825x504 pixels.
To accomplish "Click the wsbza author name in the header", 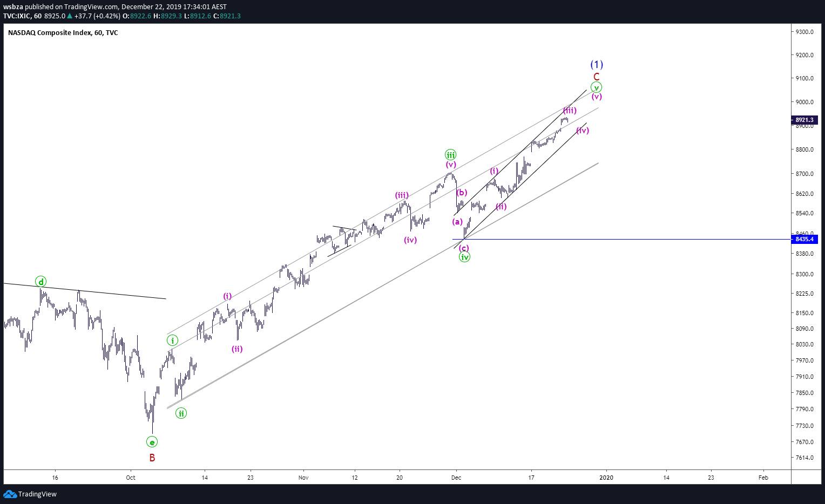I will [x=13, y=7].
